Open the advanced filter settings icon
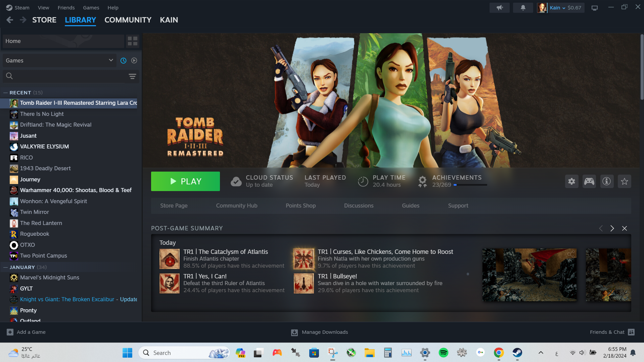 (132, 76)
